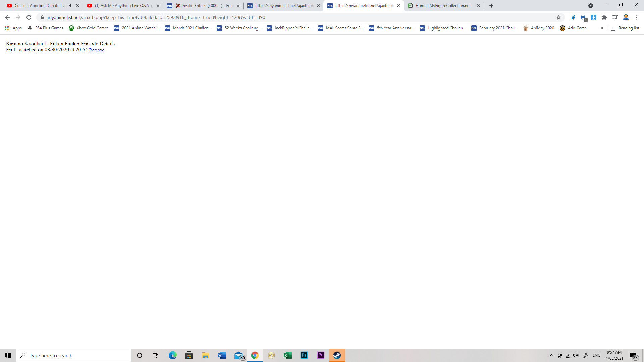The height and width of the screenshot is (362, 644).
Task: Open Chrome three-dot menu
Action: (637, 17)
